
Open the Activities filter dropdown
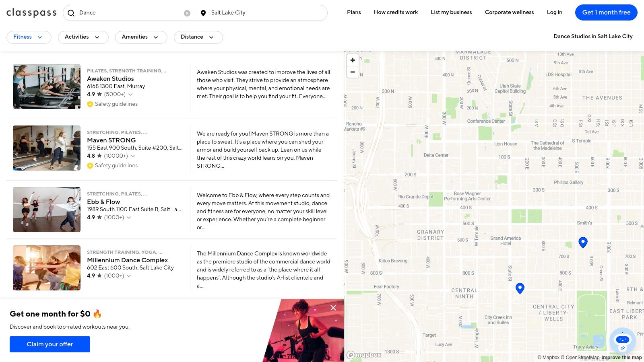(83, 37)
